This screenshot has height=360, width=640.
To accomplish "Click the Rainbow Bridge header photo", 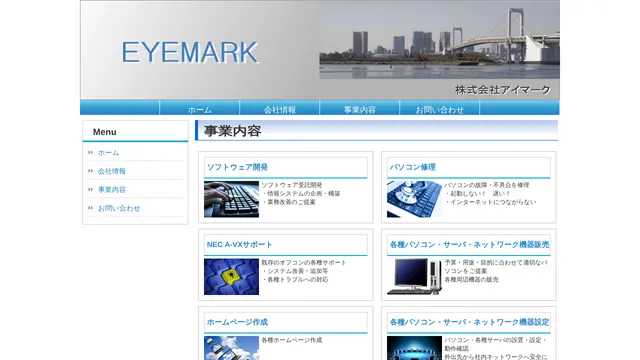I will click(x=440, y=40).
